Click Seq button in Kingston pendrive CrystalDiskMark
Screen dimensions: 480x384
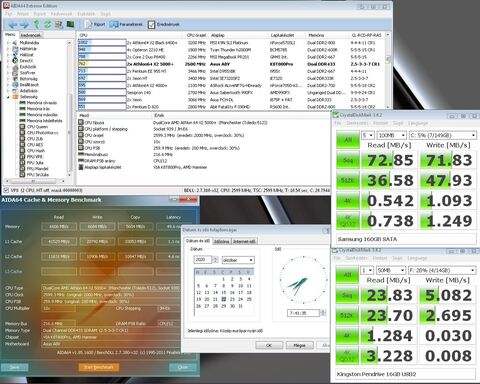[347, 295]
